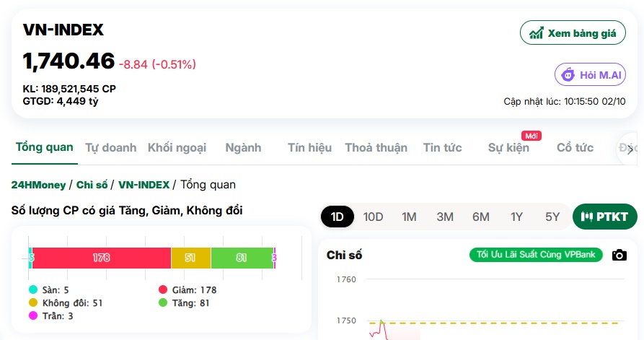Open Hỏi M.AI assistant button

[x=590, y=75]
